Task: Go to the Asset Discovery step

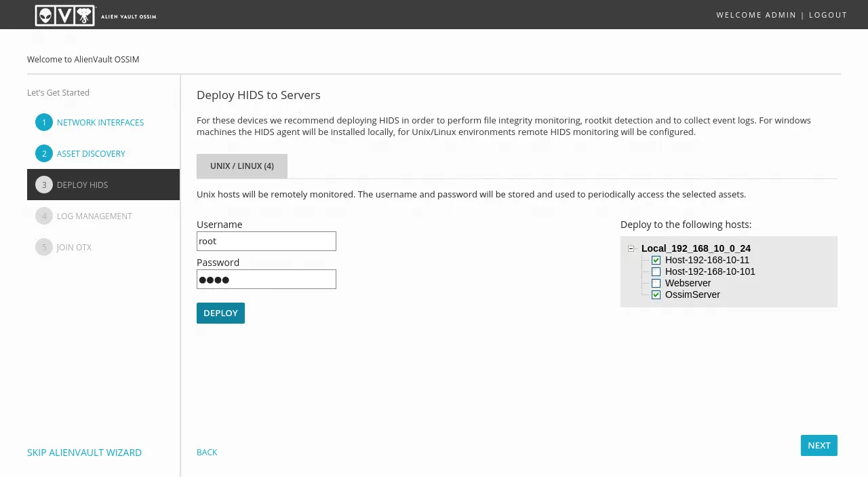Action: click(91, 154)
